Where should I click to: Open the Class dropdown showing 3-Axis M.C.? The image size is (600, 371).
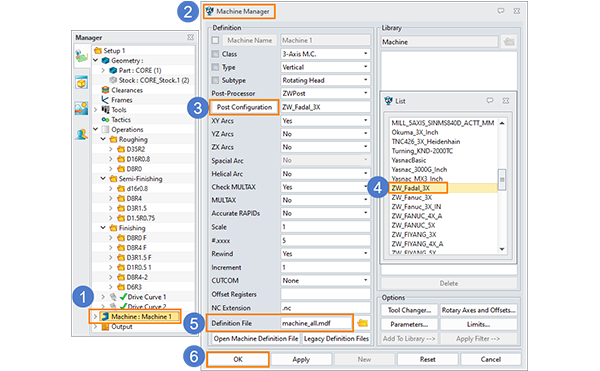click(x=325, y=54)
